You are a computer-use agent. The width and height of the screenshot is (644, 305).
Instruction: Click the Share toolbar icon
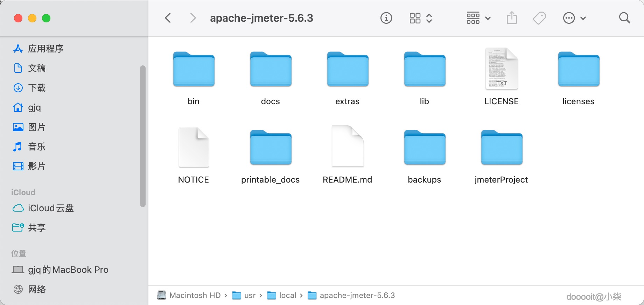pos(512,17)
